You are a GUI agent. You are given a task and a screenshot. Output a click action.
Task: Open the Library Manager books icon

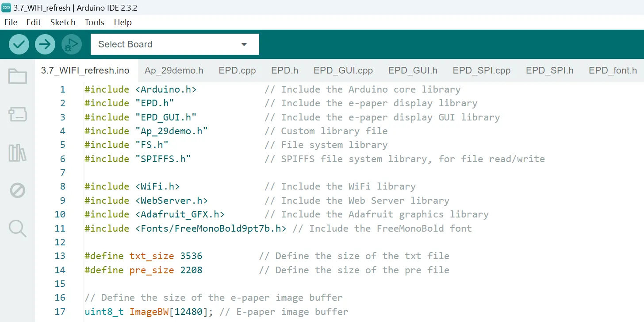(x=18, y=153)
